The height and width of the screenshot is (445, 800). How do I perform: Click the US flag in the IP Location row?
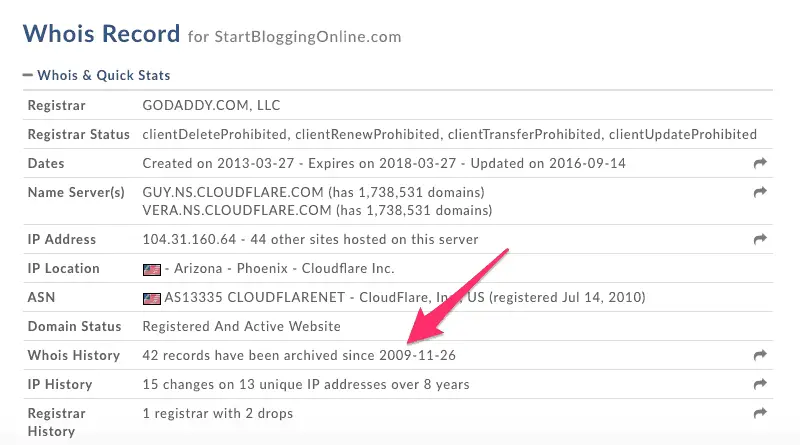coord(152,269)
